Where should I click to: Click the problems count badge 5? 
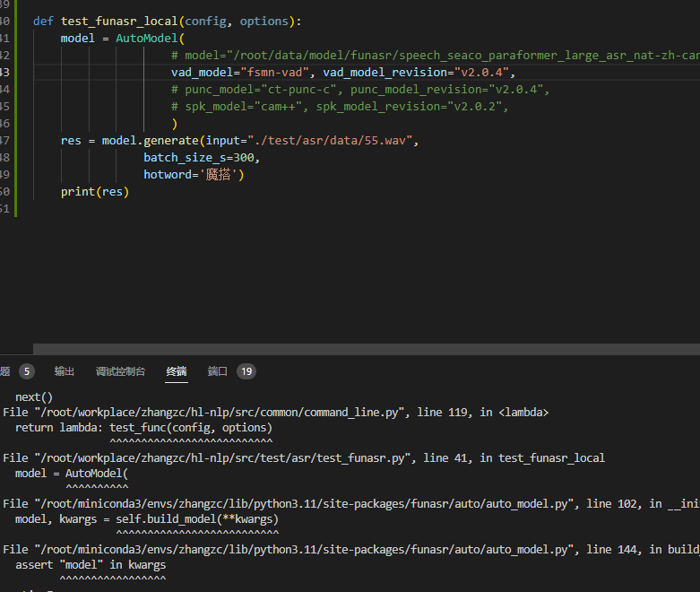27,371
